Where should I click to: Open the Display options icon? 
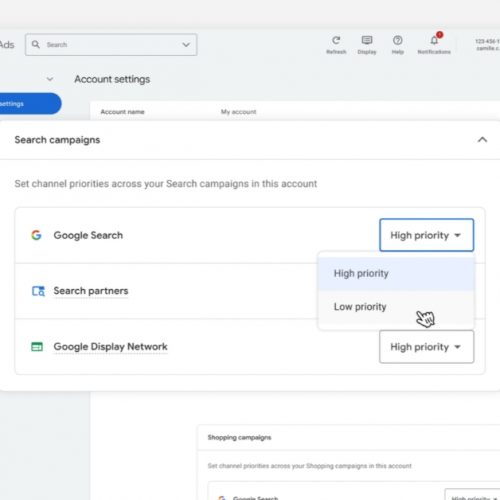coord(367,40)
